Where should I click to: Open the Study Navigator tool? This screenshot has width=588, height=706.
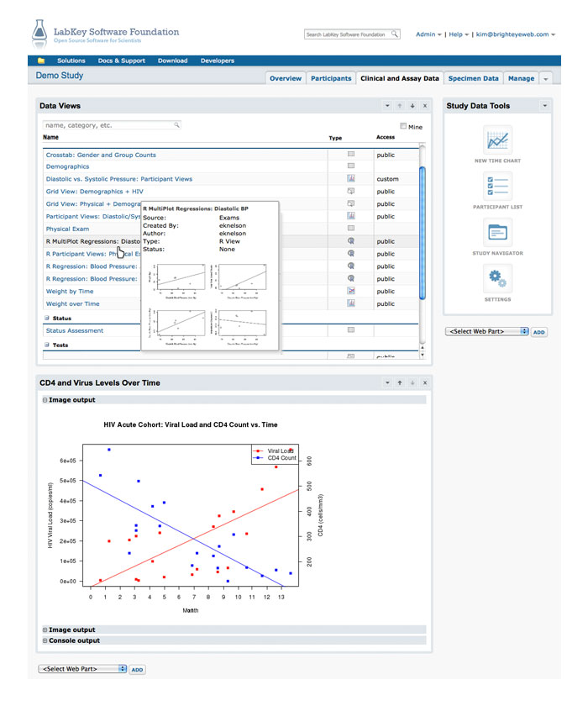(497, 233)
